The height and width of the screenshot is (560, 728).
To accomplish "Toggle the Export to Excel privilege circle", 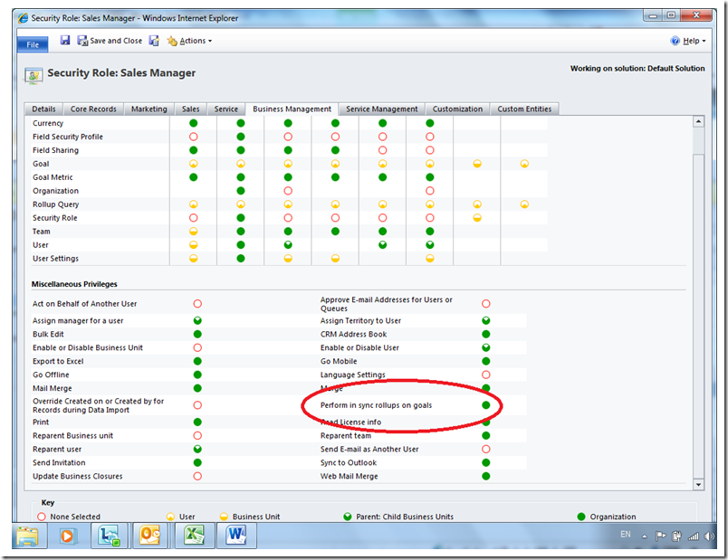I will 196,361.
